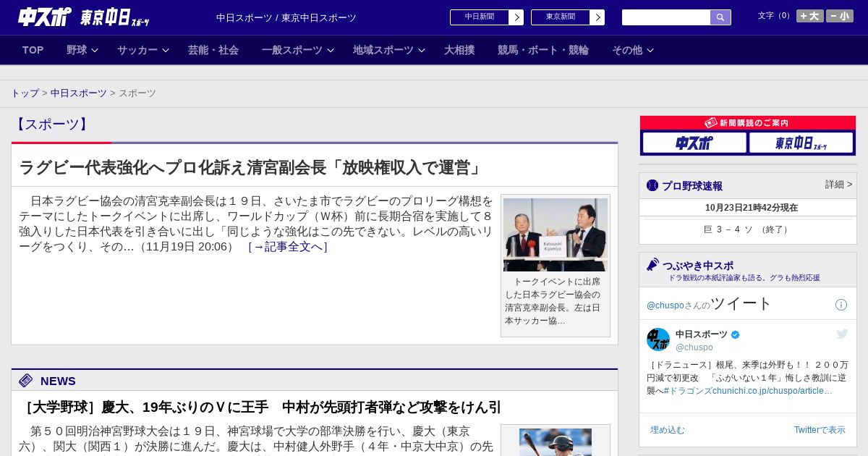Open the rugby talk event photo

point(556,235)
